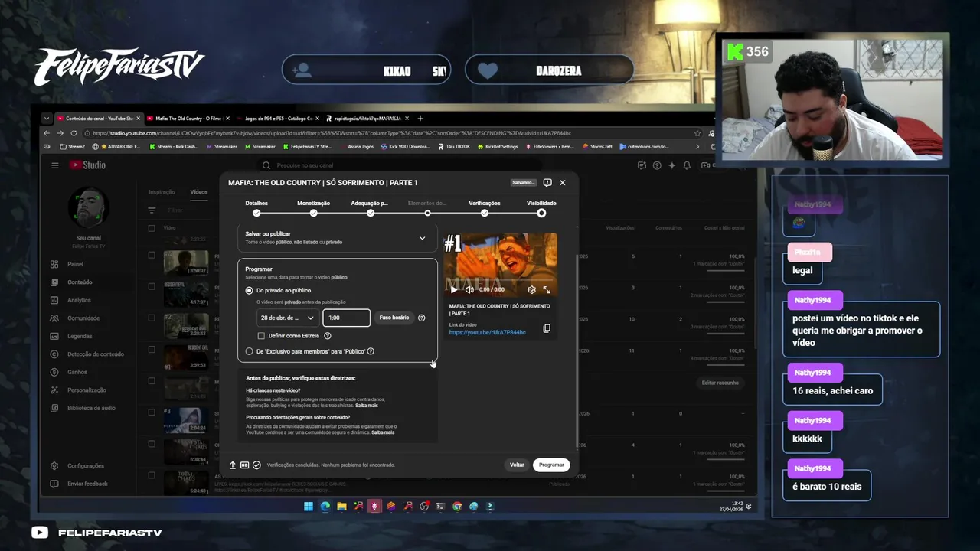This screenshot has width=980, height=551.
Task: Go back in the browser
Action: tap(48, 133)
